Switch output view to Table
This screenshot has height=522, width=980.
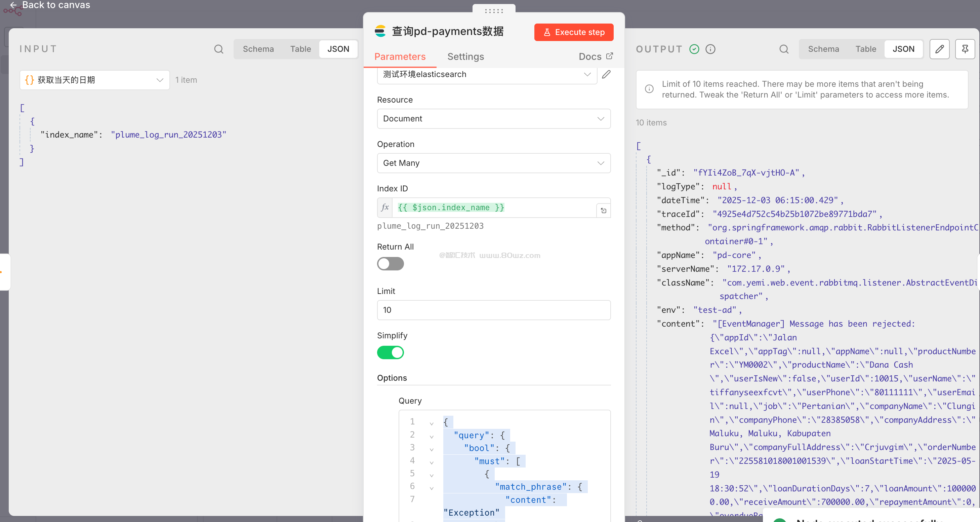[865, 49]
